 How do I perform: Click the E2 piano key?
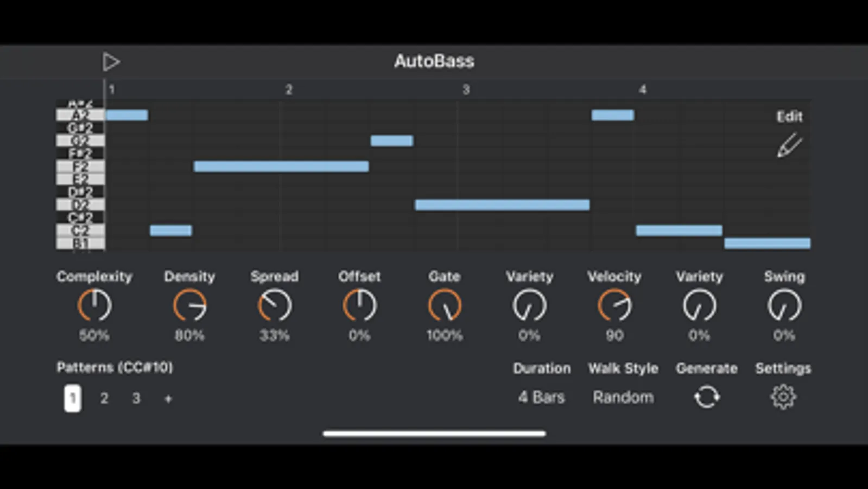(80, 179)
